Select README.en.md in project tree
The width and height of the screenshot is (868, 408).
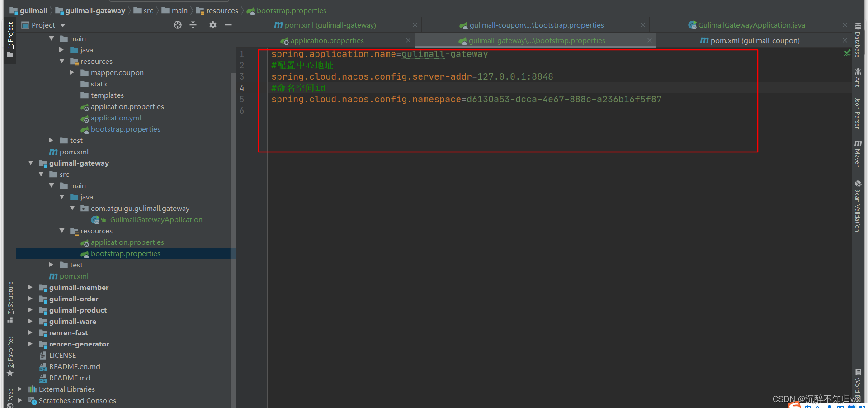75,367
